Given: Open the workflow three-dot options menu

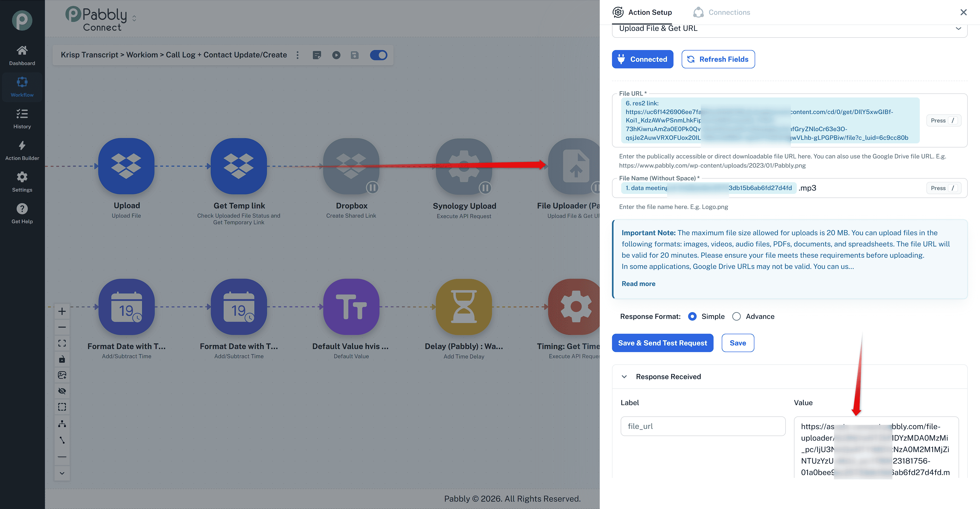Looking at the screenshot, I should click(x=298, y=55).
